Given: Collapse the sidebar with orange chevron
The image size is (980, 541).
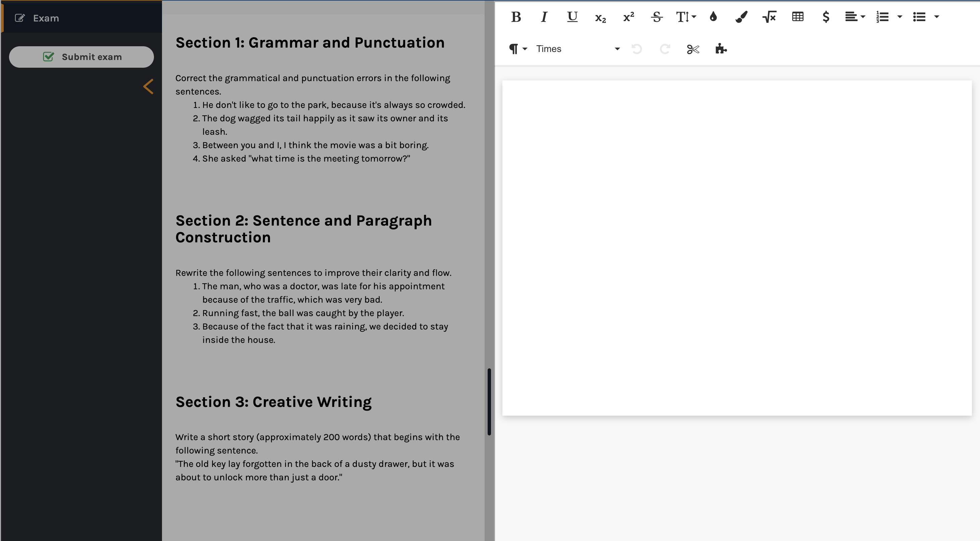Looking at the screenshot, I should click(x=148, y=87).
